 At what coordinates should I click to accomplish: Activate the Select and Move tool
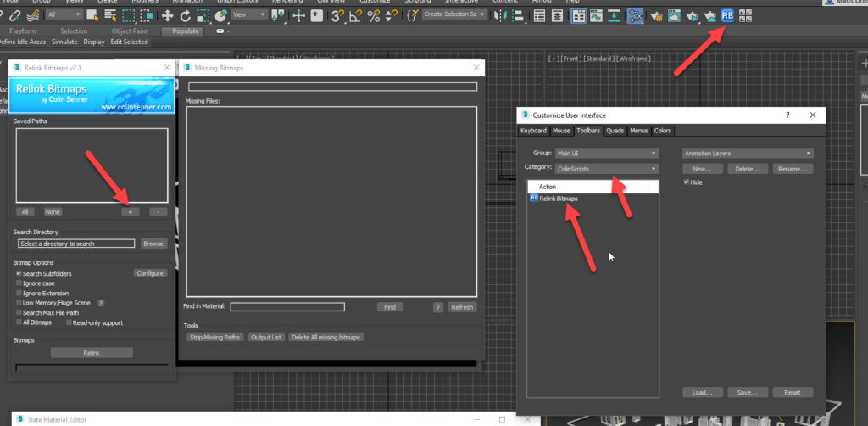click(x=167, y=16)
